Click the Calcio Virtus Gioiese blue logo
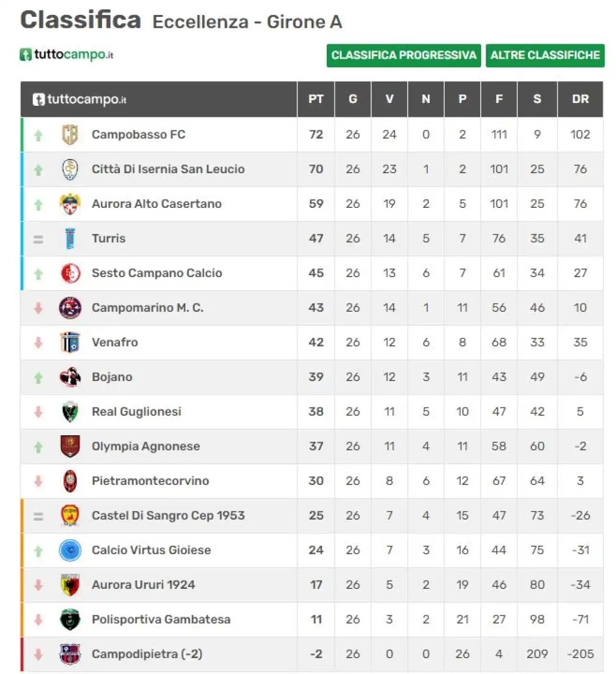The width and height of the screenshot is (616, 674). point(70,550)
